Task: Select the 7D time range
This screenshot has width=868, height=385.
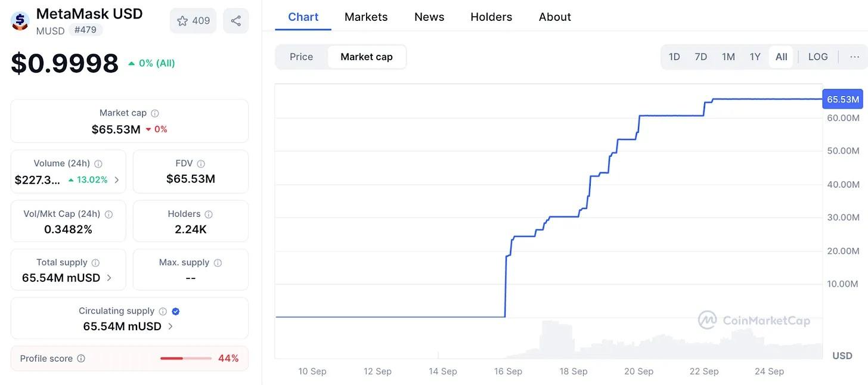Action: pyautogui.click(x=700, y=57)
